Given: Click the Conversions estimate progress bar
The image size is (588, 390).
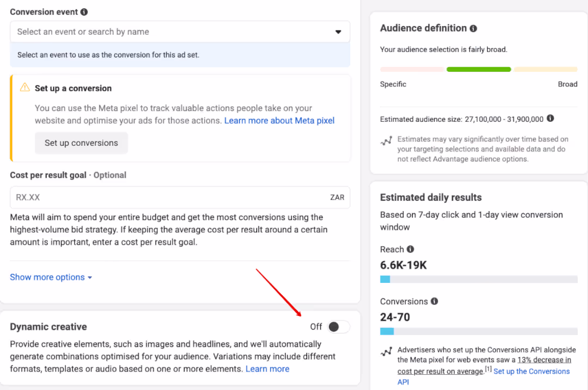Looking at the screenshot, I should pos(479,331).
